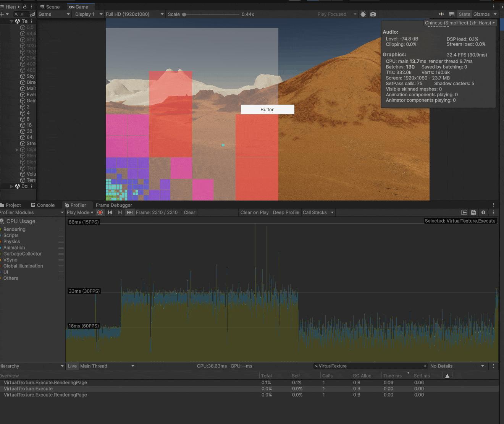Open the Display 1 dropdown
Image resolution: width=504 pixels, height=424 pixels.
pyautogui.click(x=88, y=14)
